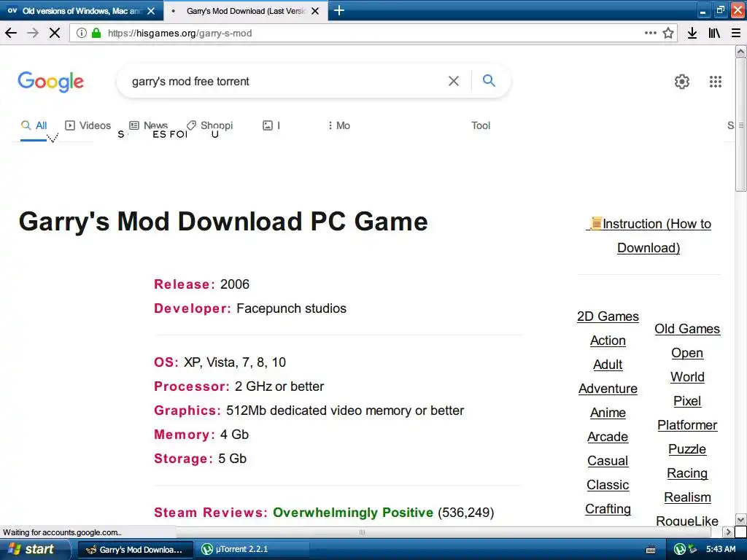
Task: Open the Library bookmarks icon
Action: click(x=714, y=33)
